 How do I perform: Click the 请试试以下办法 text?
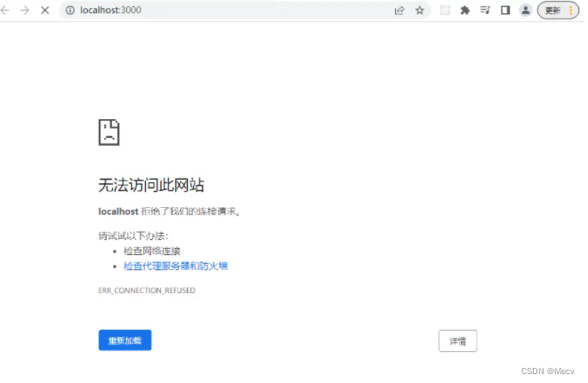pos(133,236)
